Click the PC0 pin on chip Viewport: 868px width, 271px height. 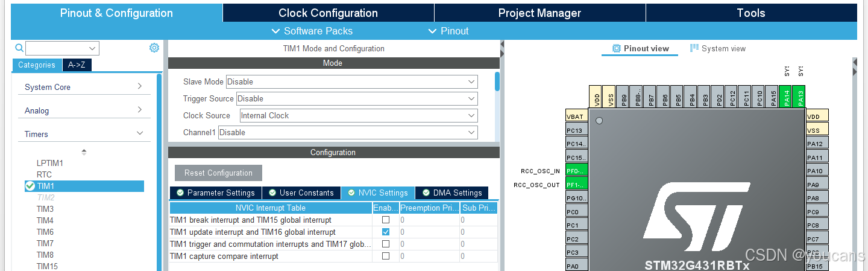577,212
